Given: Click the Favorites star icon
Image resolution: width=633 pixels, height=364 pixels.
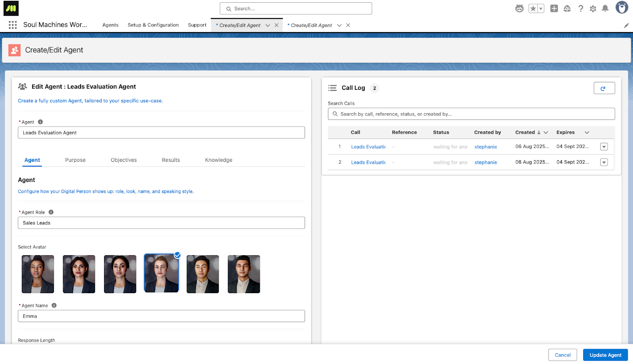Looking at the screenshot, I should tap(533, 8).
